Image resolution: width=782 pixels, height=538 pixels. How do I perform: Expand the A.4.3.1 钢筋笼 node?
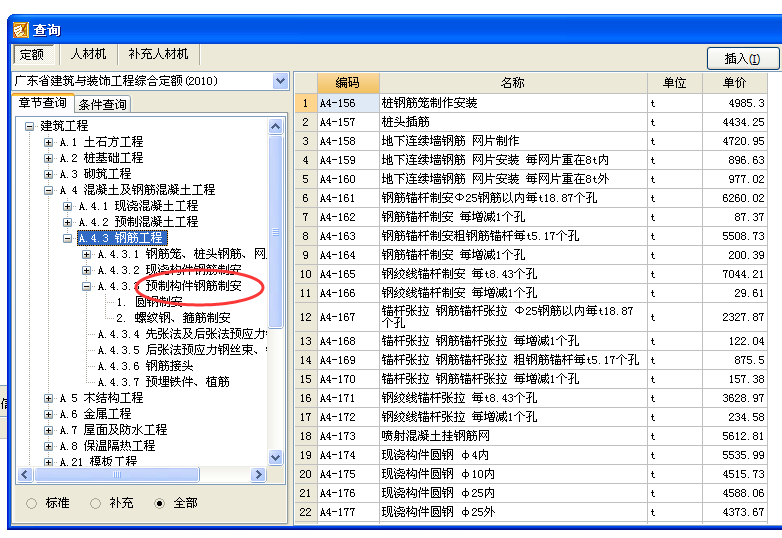tap(86, 254)
